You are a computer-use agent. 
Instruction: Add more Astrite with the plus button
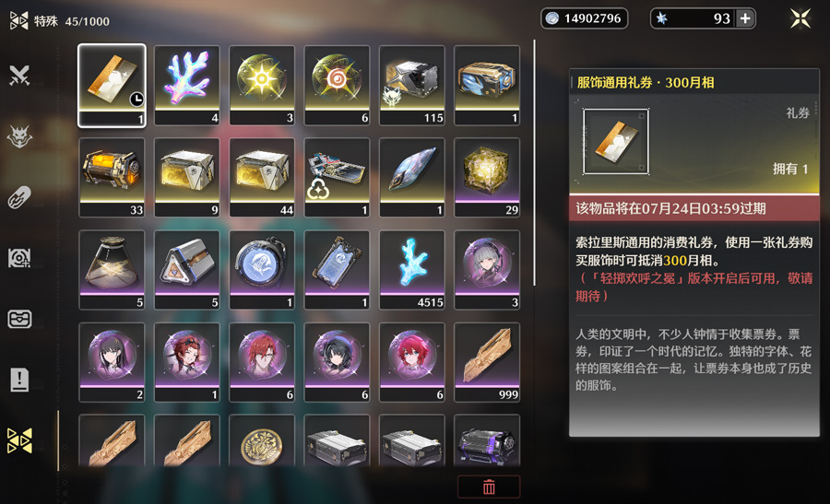coord(745,18)
